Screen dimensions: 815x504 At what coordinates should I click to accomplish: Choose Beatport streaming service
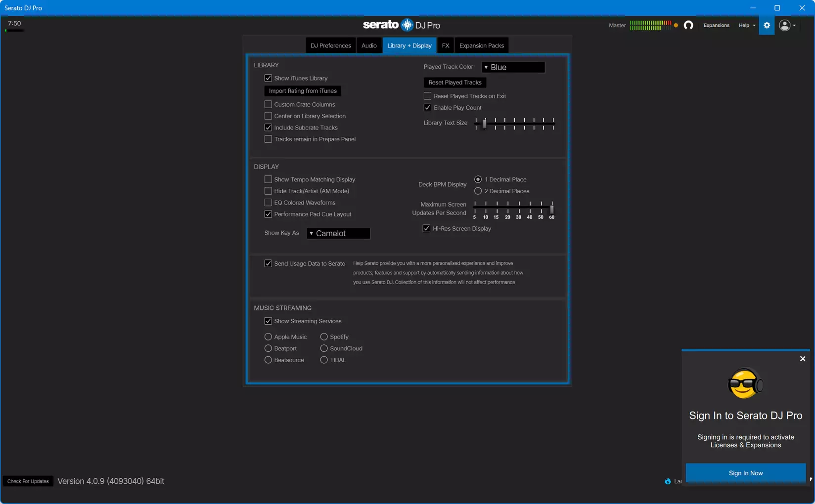(268, 348)
